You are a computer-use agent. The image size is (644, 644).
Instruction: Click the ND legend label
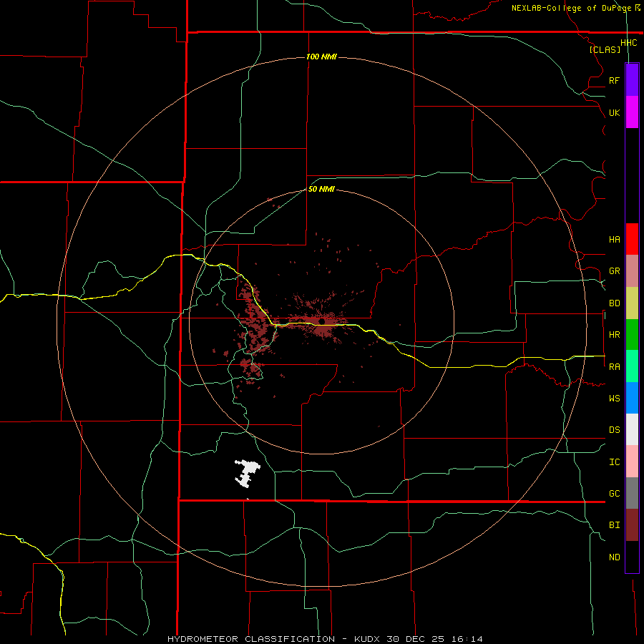pos(614,557)
